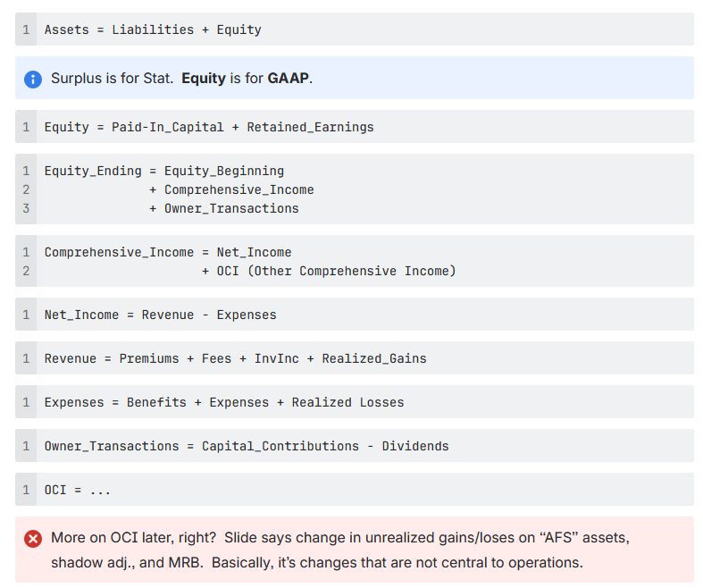Click the Equity = Paid-In_Capital + Retained_Earnings line
The height and width of the screenshot is (588, 703).
[x=209, y=127]
